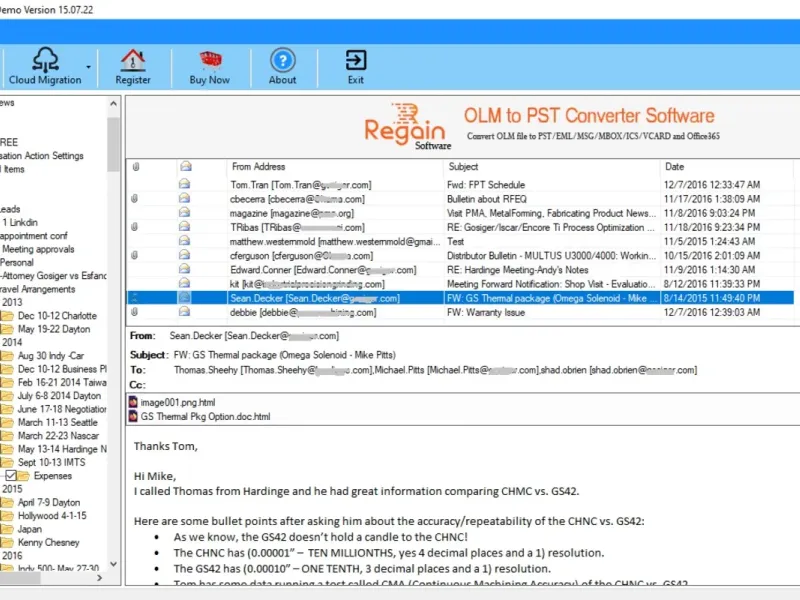Select the Meeting approvals folder
The width and height of the screenshot is (800, 600).
pyautogui.click(x=38, y=249)
